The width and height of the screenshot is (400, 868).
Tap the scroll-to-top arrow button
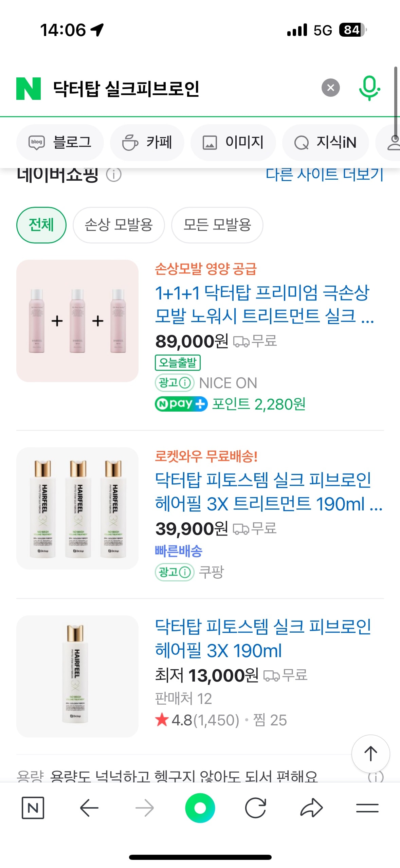[370, 754]
